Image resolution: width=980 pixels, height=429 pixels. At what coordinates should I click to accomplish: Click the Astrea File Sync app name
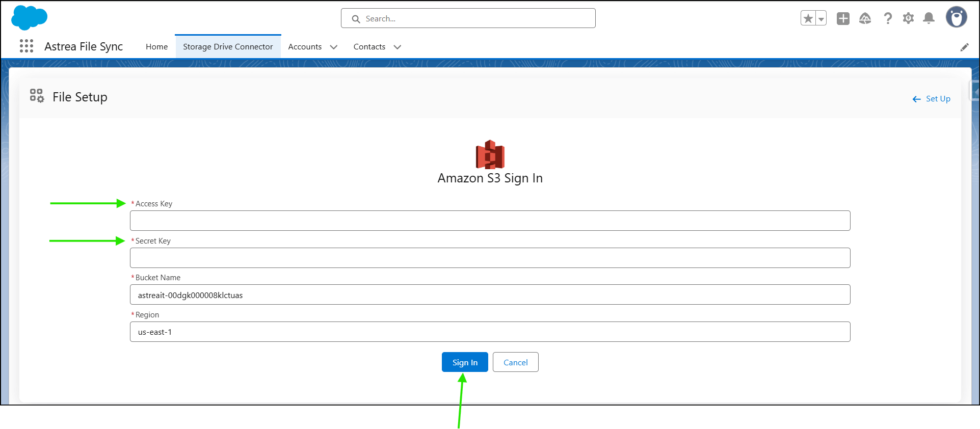click(x=84, y=46)
